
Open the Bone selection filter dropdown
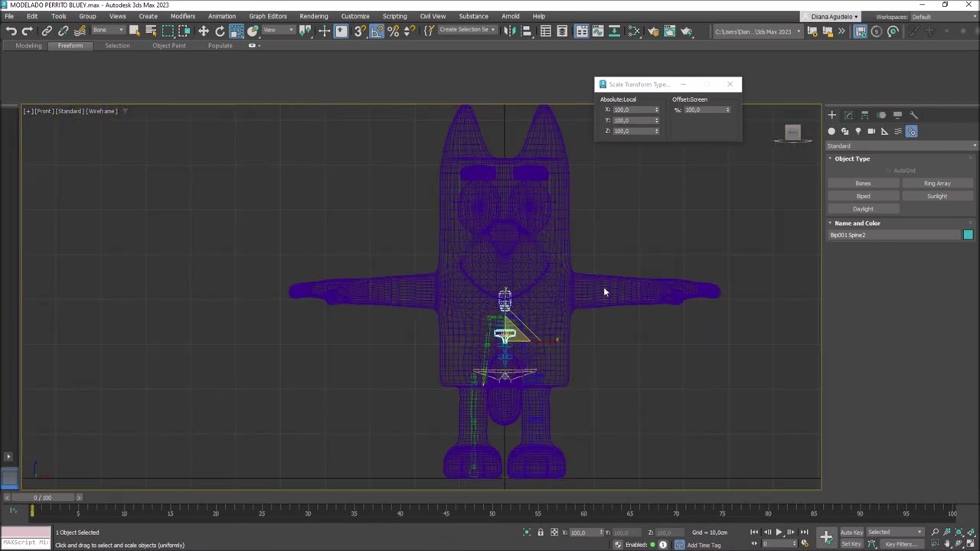click(108, 30)
